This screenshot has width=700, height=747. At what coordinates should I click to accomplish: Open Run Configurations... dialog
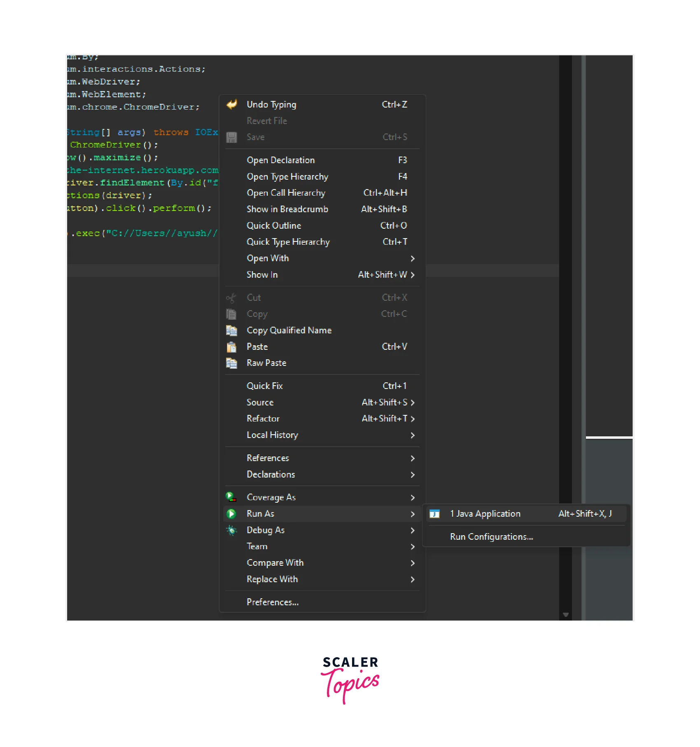click(491, 537)
